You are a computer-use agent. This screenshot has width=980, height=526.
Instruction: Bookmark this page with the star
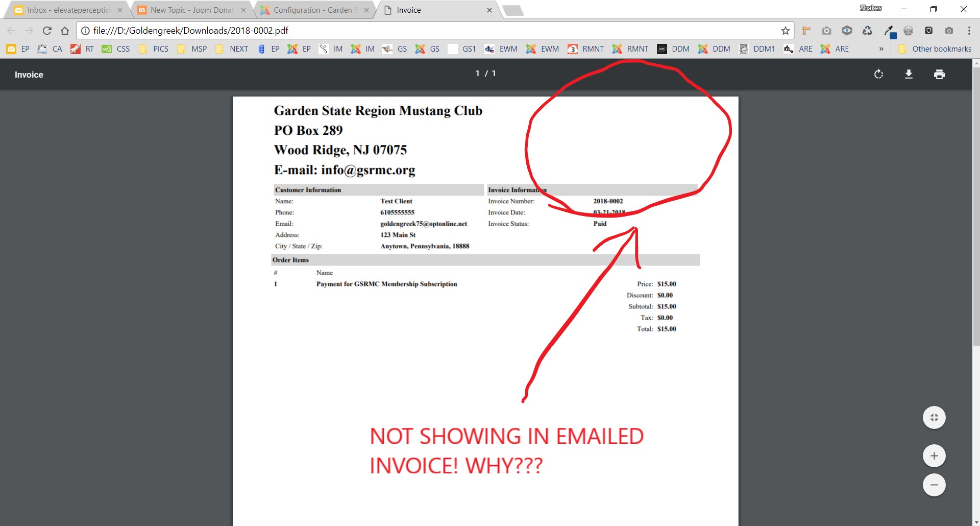tap(785, 31)
